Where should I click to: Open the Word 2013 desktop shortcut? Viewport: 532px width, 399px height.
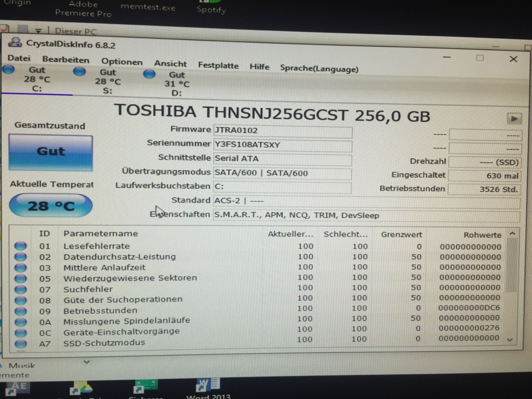coord(208,389)
